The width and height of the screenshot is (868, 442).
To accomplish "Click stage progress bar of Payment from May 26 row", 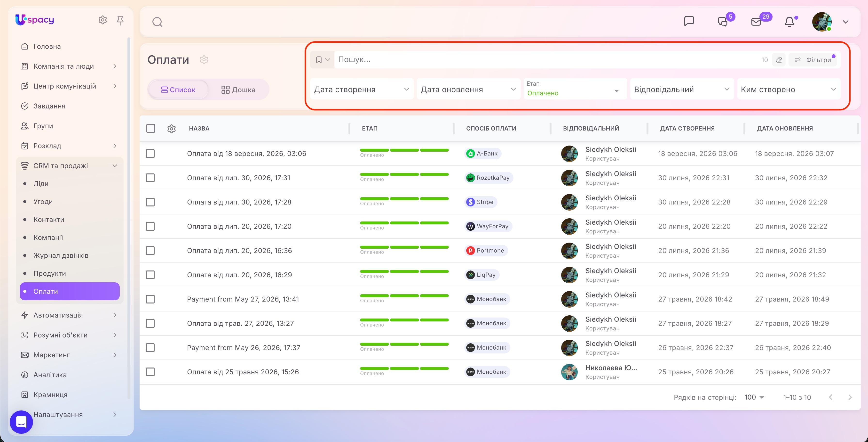I will pyautogui.click(x=404, y=344).
